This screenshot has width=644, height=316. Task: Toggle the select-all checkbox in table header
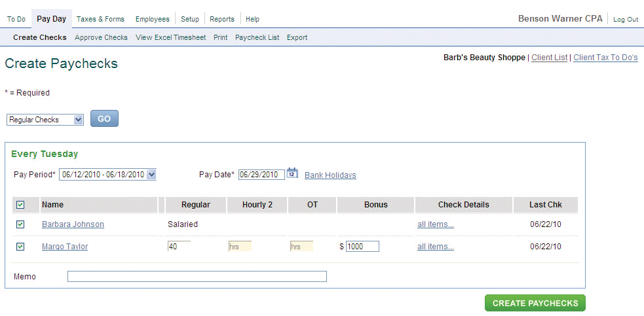point(20,205)
